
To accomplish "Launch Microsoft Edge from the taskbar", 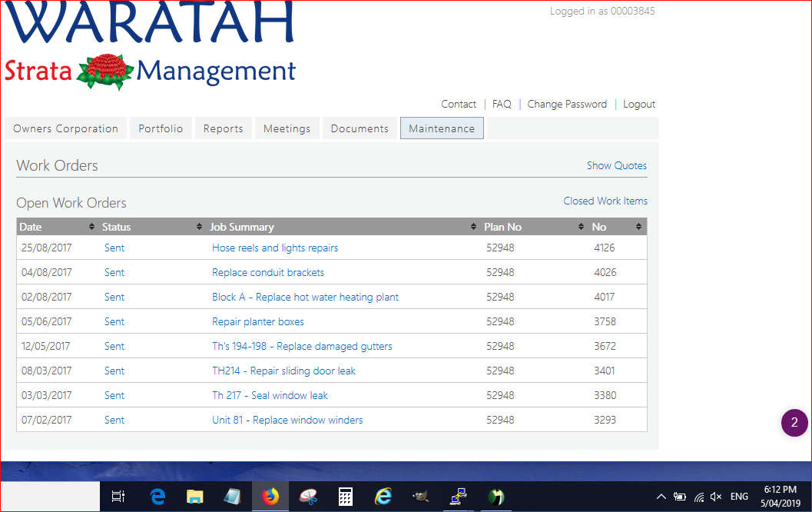I will (x=157, y=497).
